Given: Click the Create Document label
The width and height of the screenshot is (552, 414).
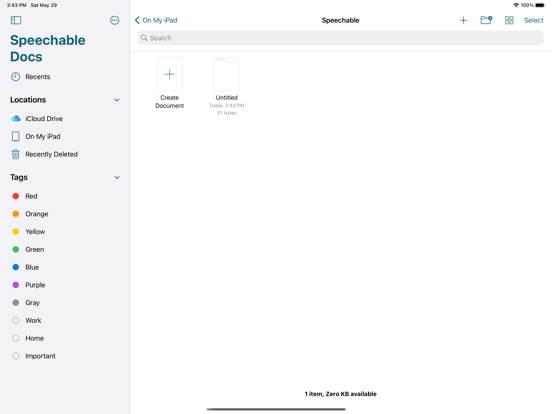Looking at the screenshot, I should point(170,102).
